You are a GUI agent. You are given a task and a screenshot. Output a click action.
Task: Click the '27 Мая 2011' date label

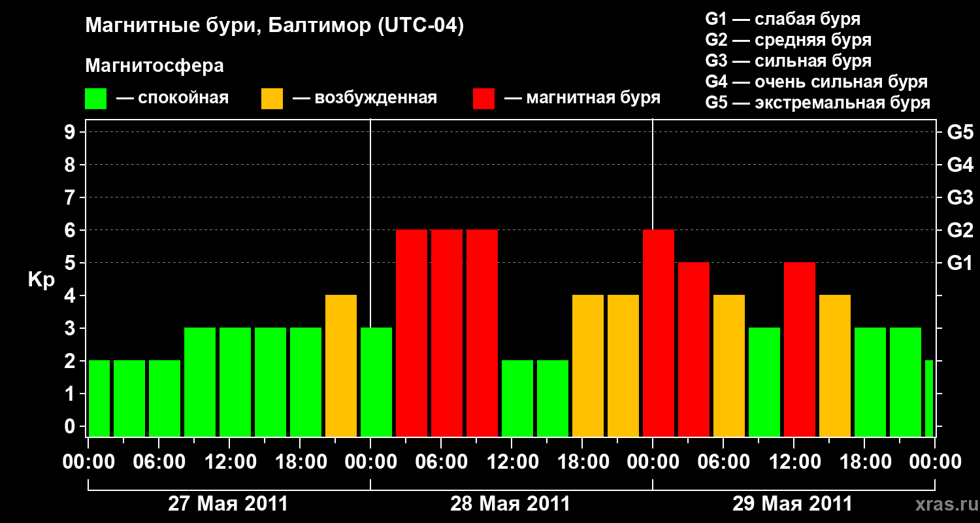pyautogui.click(x=228, y=503)
